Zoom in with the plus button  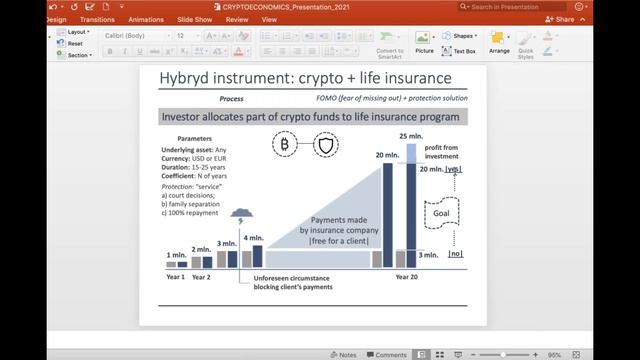point(535,355)
